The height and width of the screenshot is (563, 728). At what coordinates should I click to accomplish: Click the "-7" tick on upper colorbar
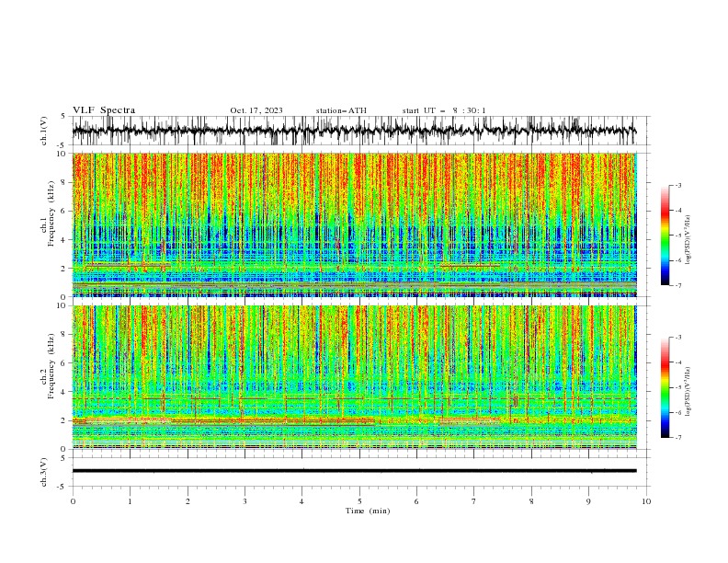tap(678, 285)
